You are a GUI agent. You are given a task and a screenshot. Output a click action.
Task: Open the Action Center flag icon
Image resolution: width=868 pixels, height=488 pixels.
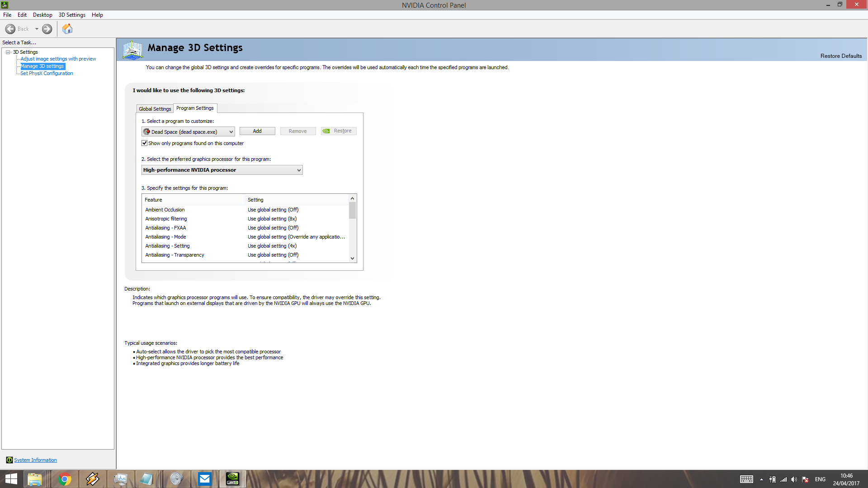(x=805, y=479)
